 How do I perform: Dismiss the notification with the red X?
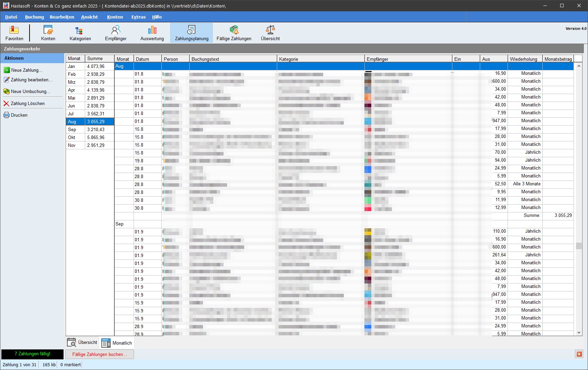[x=579, y=354]
